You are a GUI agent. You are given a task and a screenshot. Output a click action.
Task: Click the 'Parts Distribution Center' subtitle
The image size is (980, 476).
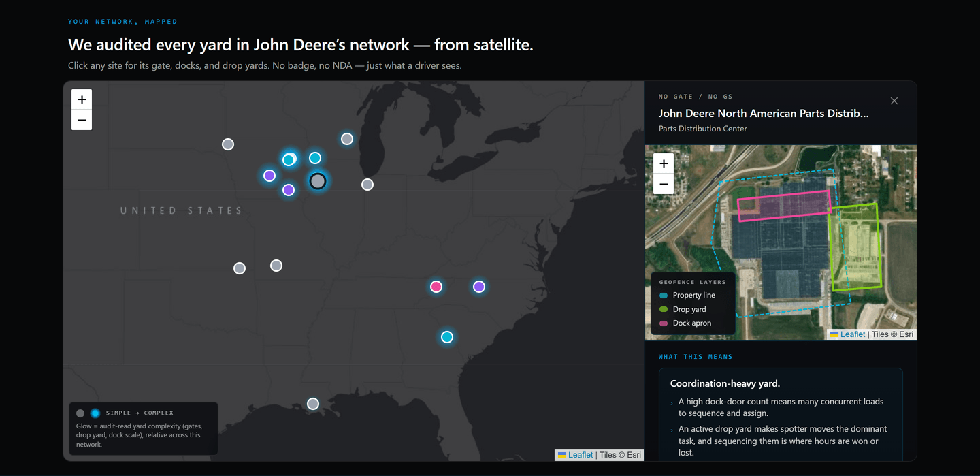coord(703,129)
